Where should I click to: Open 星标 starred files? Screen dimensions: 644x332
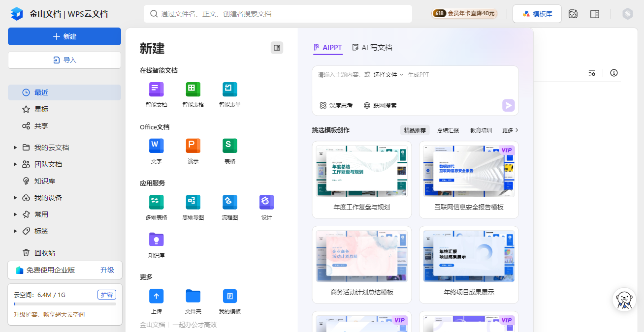coord(64,109)
